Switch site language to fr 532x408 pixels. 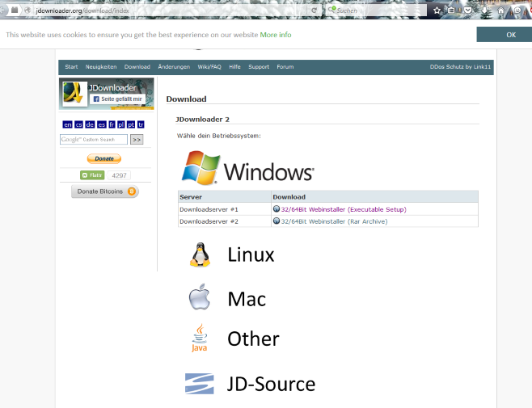[112, 124]
